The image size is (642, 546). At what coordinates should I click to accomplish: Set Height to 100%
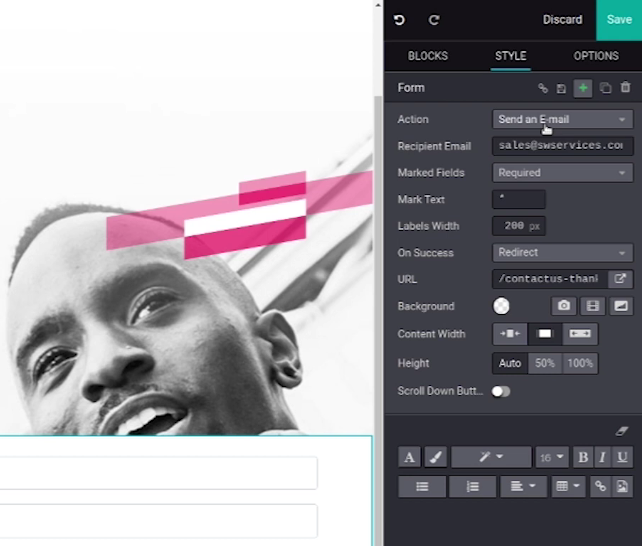click(580, 363)
